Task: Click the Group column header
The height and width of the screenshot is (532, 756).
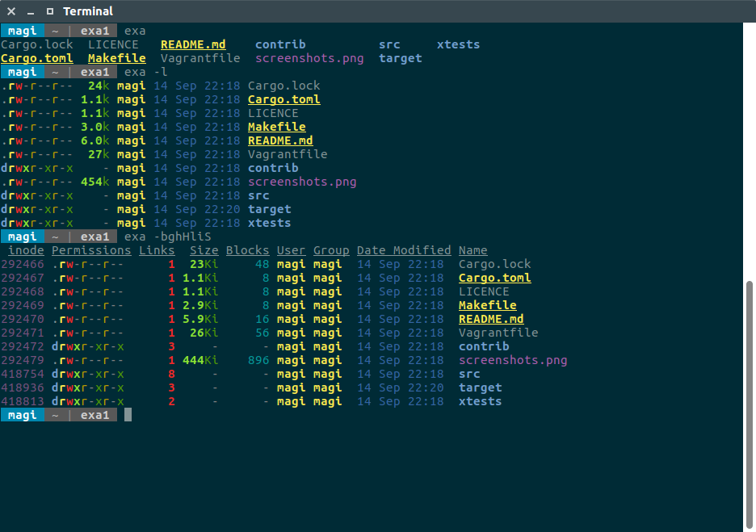Action: 331,250
